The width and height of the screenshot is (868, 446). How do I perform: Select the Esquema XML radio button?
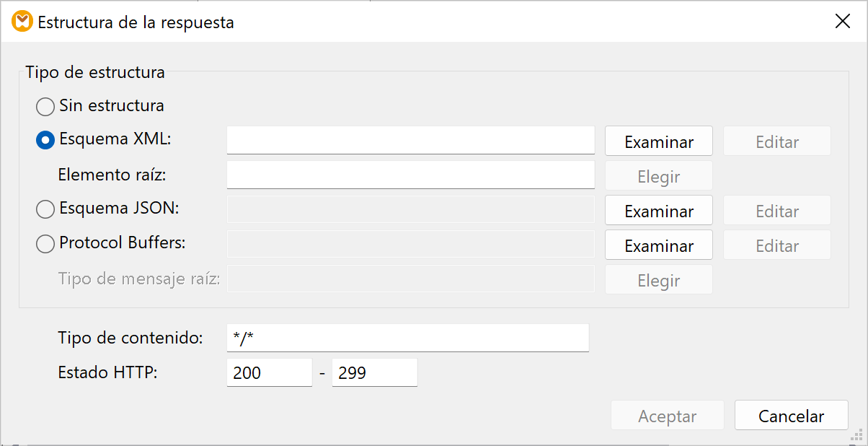[45, 140]
